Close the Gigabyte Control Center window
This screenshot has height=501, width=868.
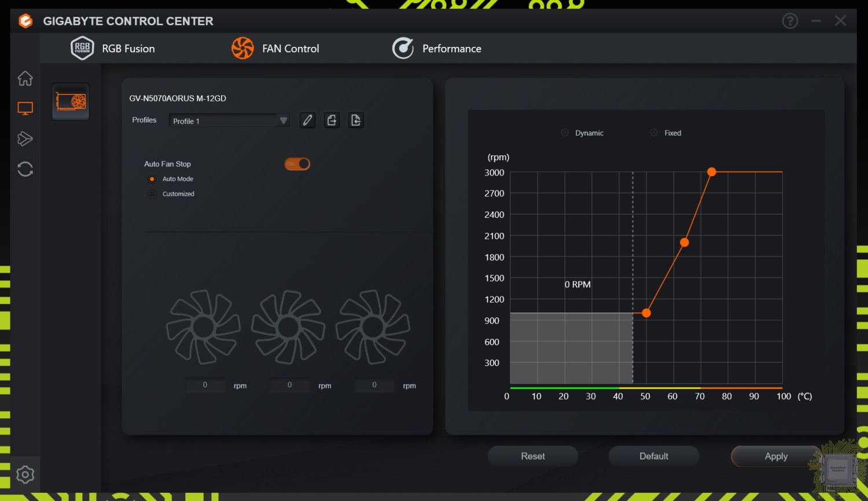(x=841, y=21)
